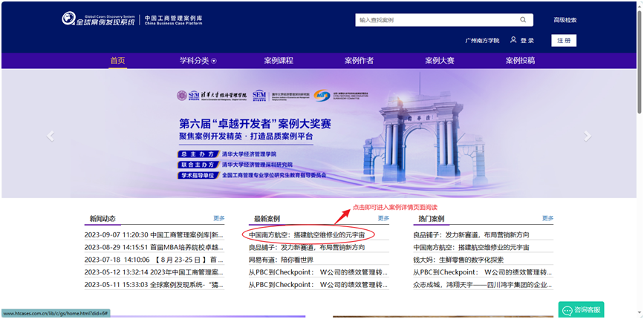Open 网易有道:陪你看世界 case

coord(281,260)
